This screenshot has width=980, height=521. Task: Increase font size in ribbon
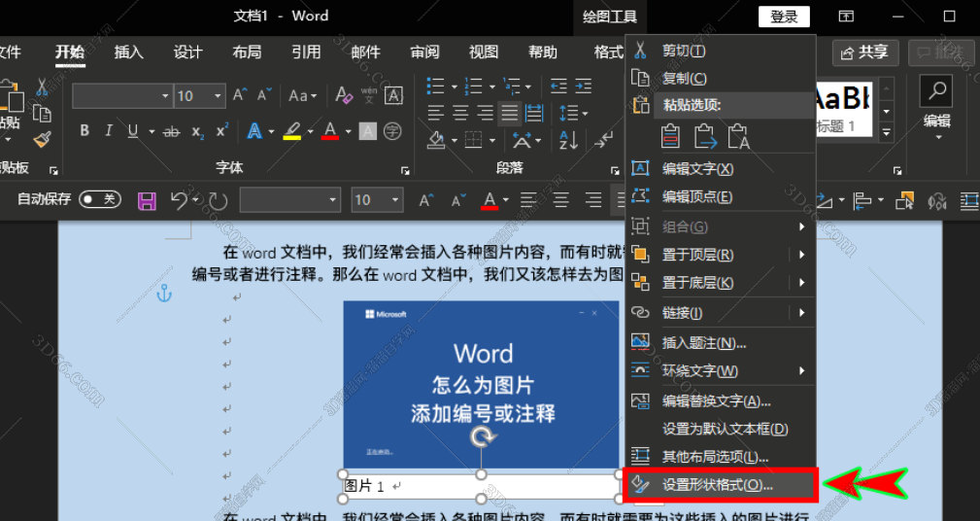click(x=240, y=95)
